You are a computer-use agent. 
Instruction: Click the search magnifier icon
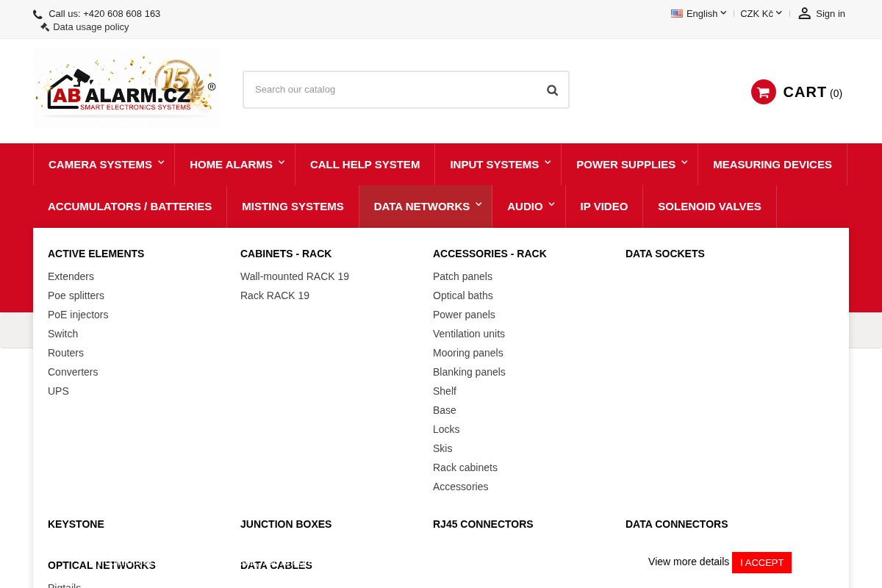[552, 90]
